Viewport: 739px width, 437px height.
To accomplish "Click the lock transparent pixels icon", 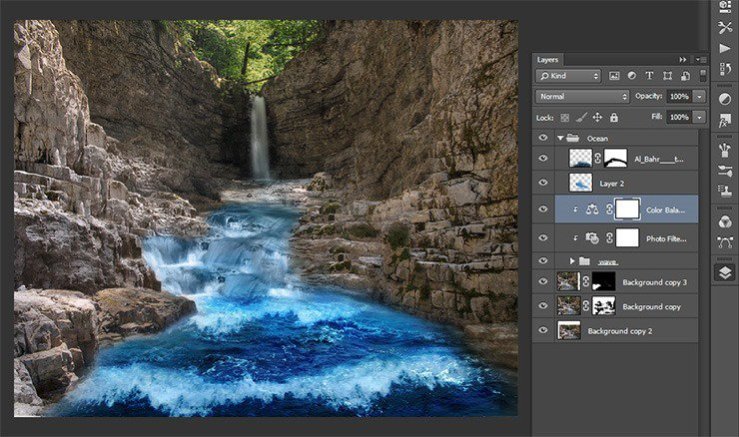I will point(565,118).
